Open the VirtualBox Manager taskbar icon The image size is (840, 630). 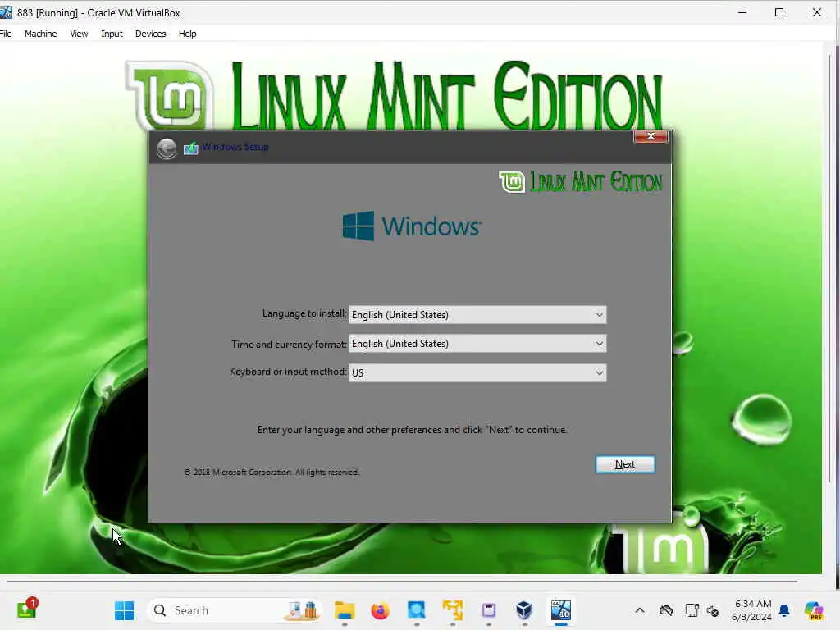point(524,610)
